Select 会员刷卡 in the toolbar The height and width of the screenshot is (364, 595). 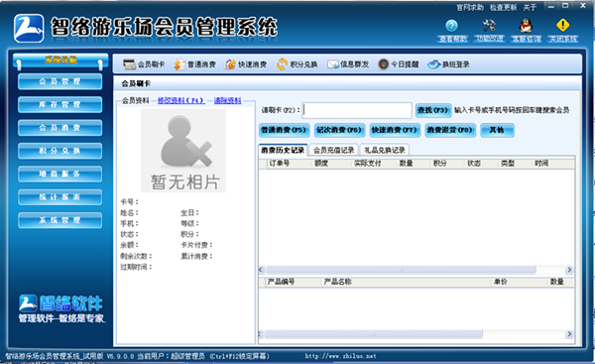144,64
